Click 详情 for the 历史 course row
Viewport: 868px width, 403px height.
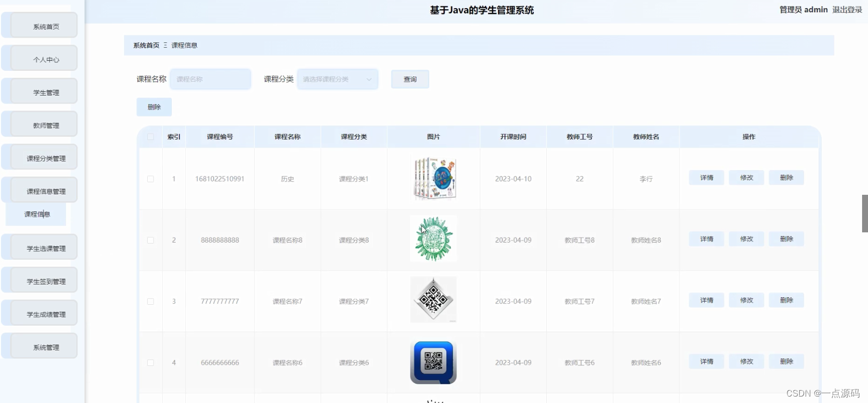click(x=707, y=178)
